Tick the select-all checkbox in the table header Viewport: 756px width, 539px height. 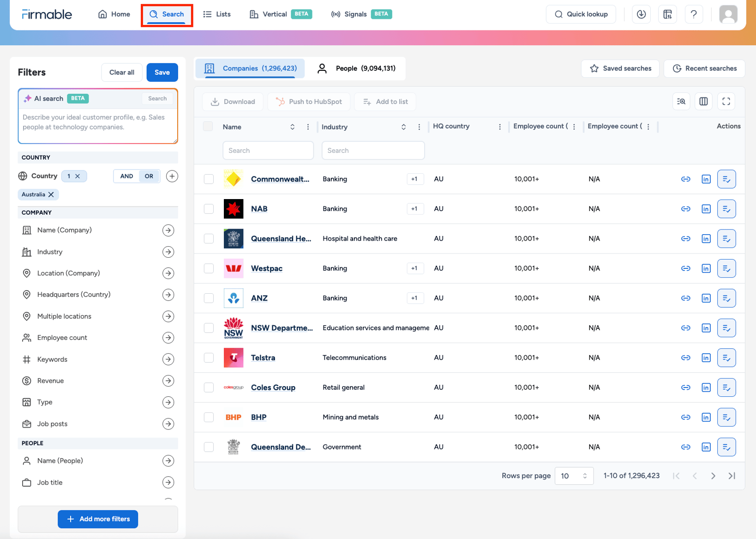click(208, 126)
